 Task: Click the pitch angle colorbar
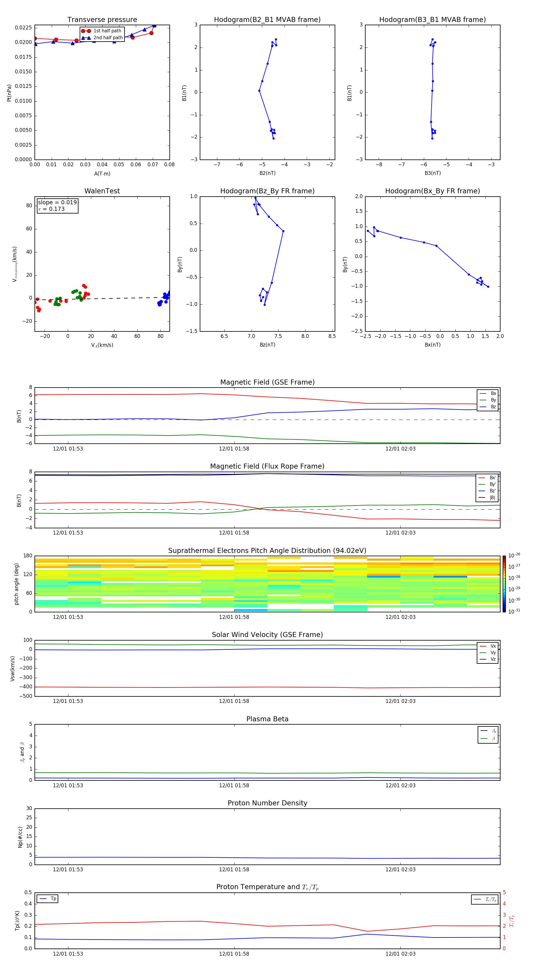coord(504,584)
